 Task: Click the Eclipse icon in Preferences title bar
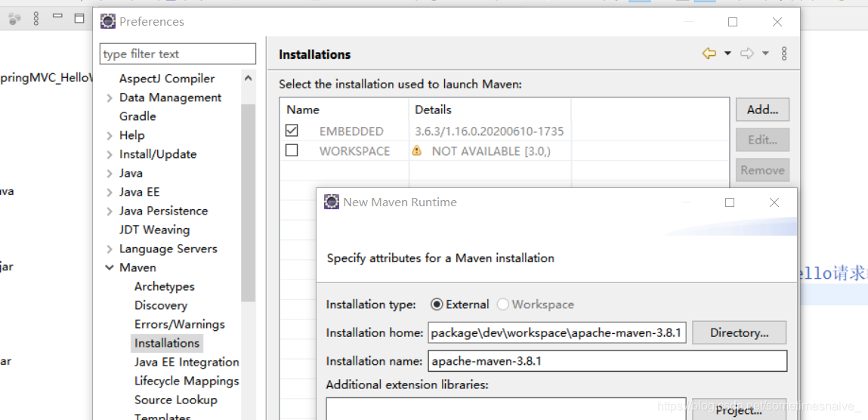pos(108,22)
